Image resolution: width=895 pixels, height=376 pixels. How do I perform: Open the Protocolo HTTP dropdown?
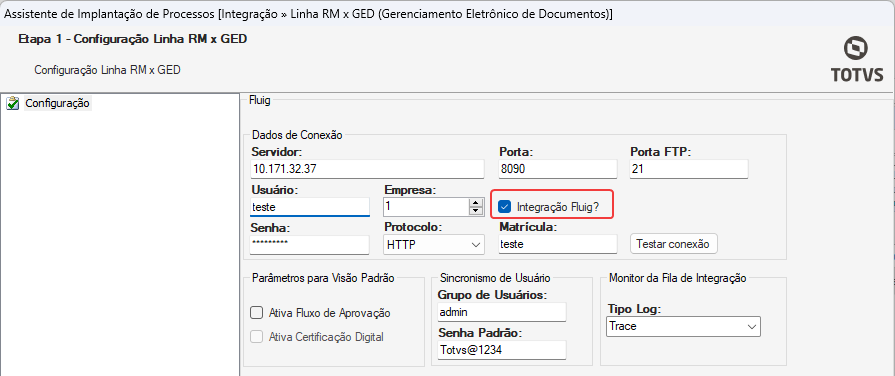[434, 245]
